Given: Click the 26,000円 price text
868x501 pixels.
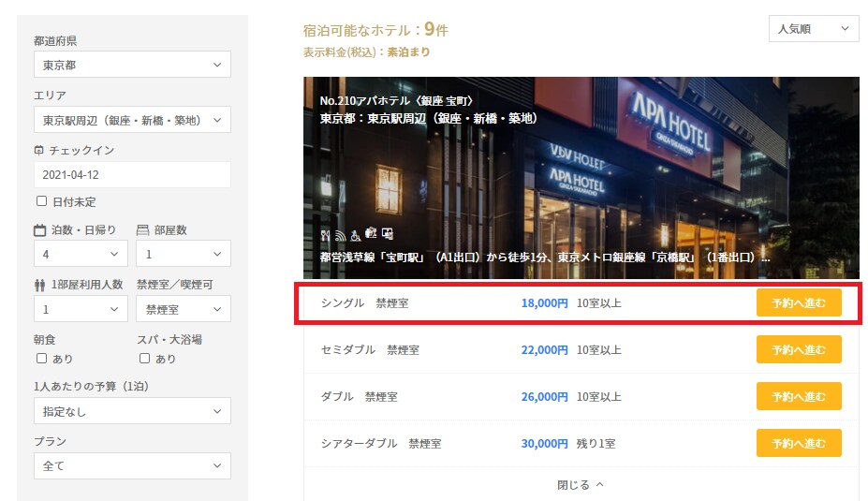Looking at the screenshot, I should (544, 397).
